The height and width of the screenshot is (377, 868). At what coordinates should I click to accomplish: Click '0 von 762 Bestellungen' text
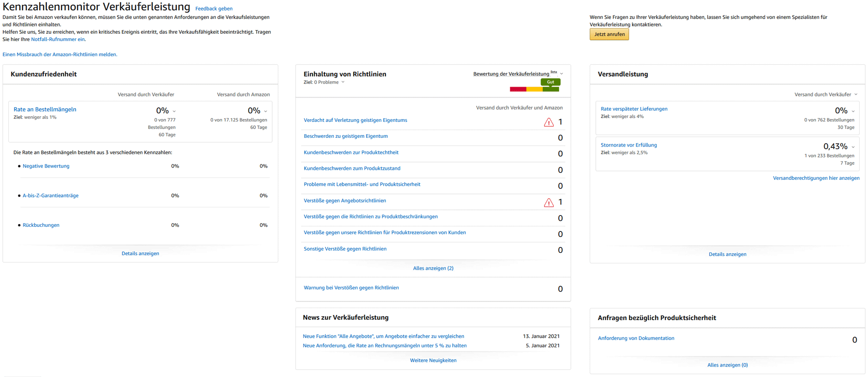click(829, 120)
